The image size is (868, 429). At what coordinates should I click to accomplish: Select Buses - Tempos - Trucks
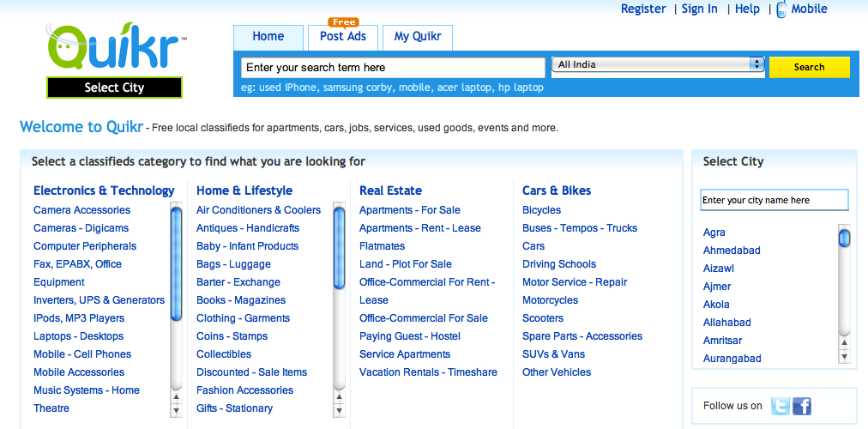point(580,228)
